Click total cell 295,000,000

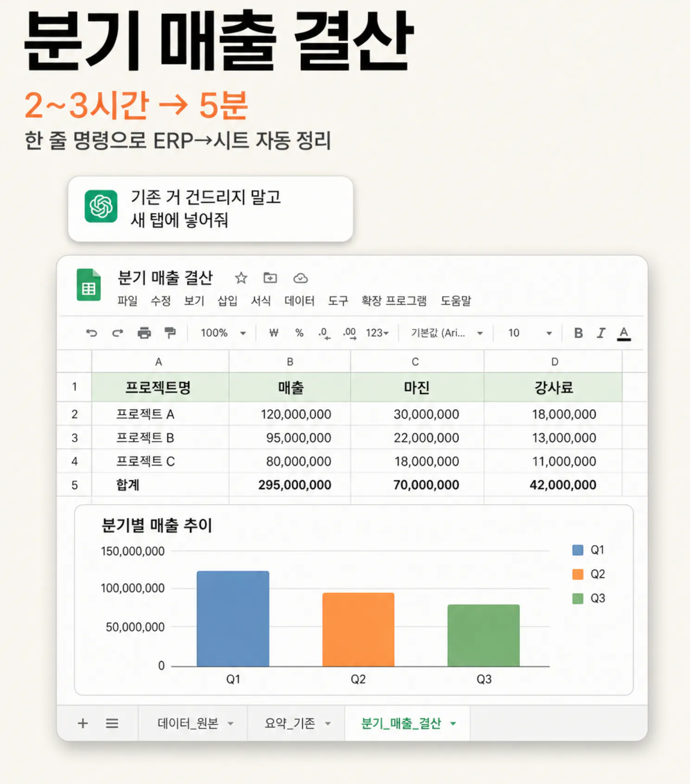tap(290, 485)
